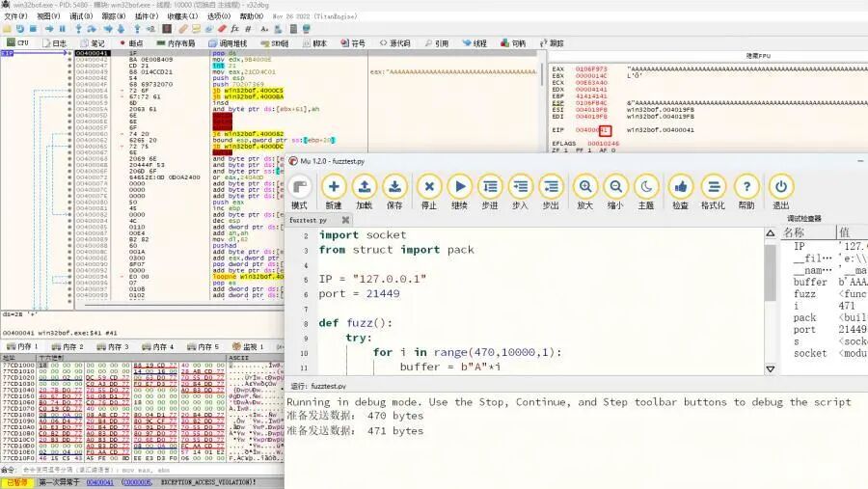868x489 pixels.
Task: Switch to the SEH链 tab
Action: [x=275, y=42]
